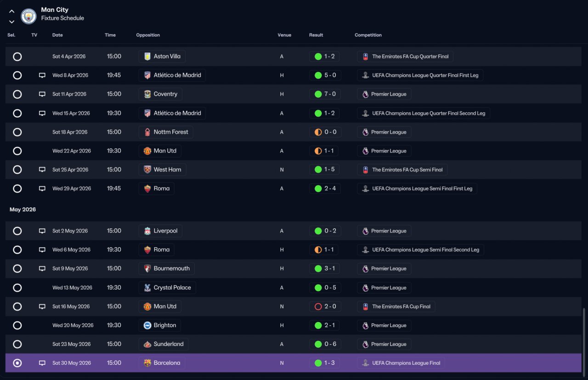Screen dimensions: 588x380
Task: Sort fixtures by Date column header
Action: point(57,35)
